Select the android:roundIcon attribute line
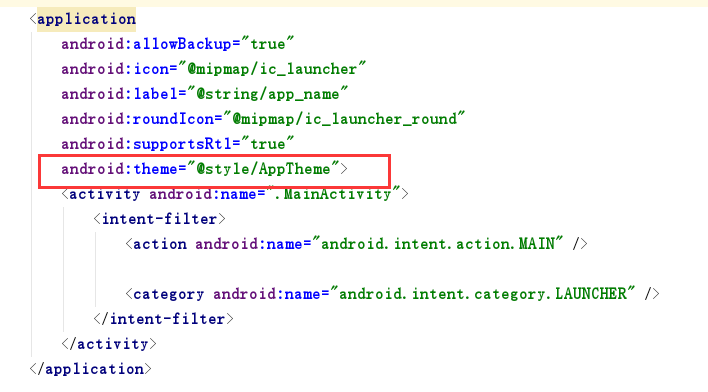Viewport: 708px width, 392px height. (263, 119)
